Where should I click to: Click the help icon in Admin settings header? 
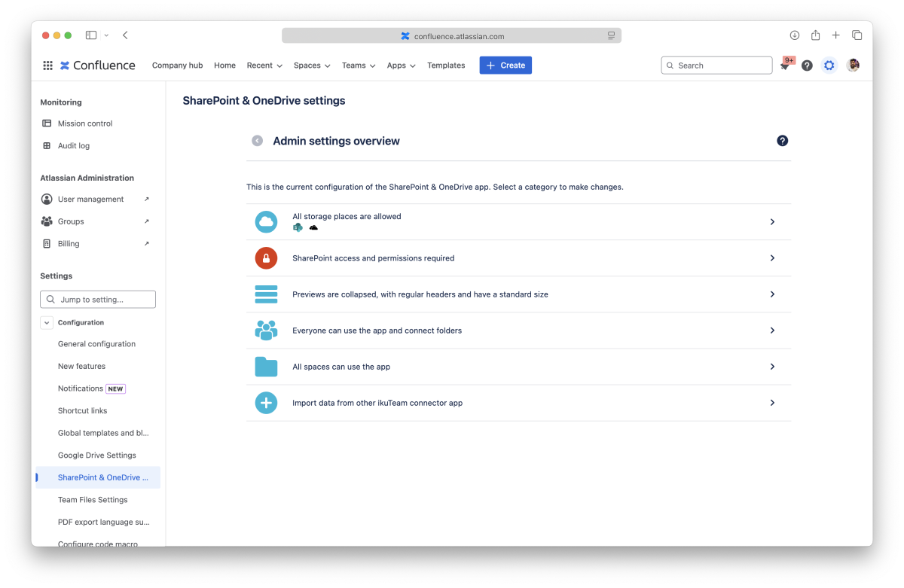pos(782,141)
